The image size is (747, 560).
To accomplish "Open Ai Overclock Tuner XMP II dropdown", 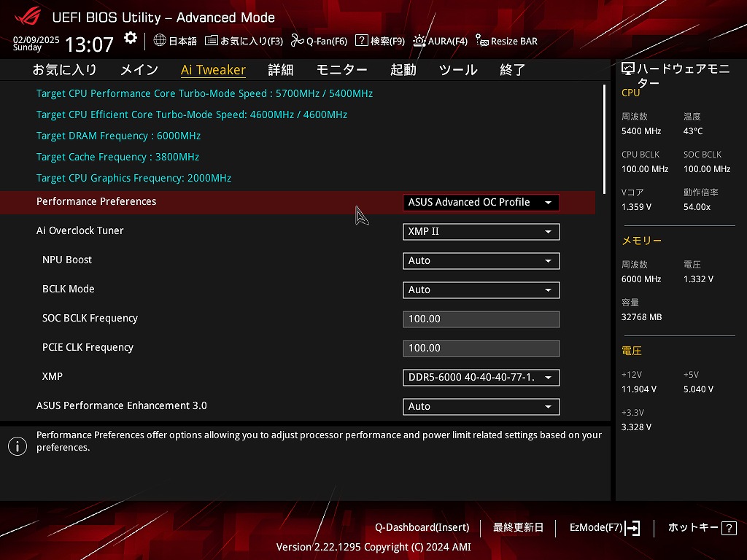I will pyautogui.click(x=481, y=231).
